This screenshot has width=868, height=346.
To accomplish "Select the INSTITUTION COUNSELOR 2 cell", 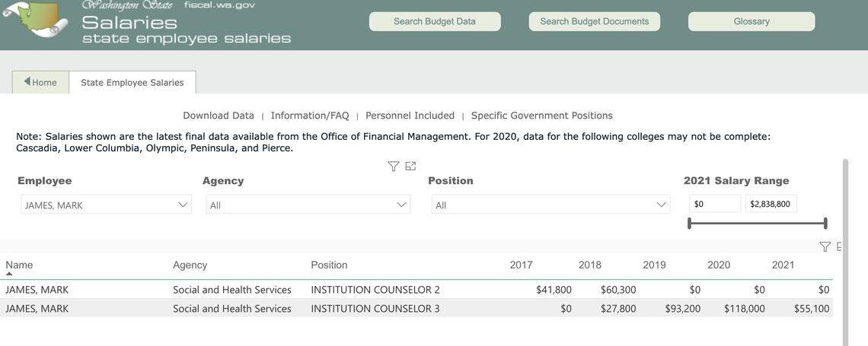I will (x=375, y=290).
